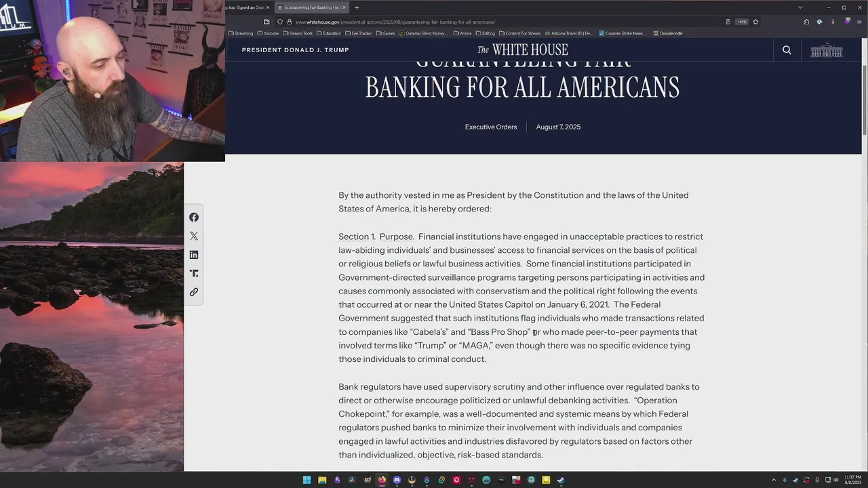Click The White House logo link
Image resolution: width=868 pixels, height=488 pixels.
pos(522,49)
